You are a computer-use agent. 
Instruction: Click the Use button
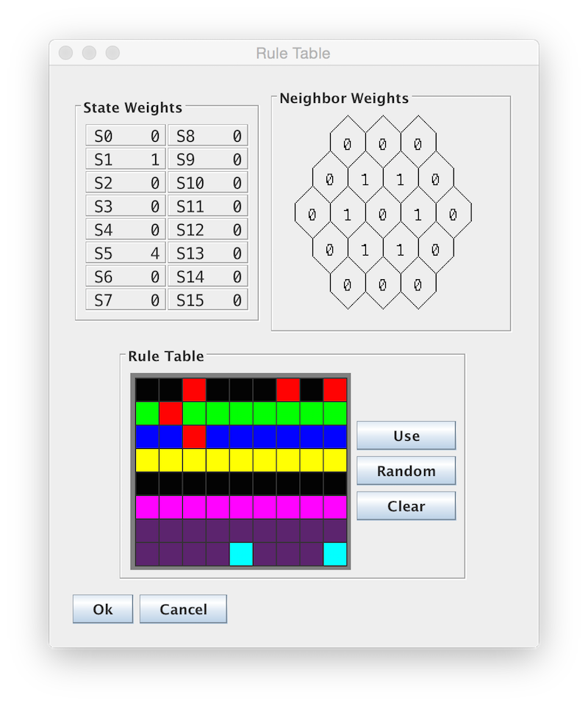(x=406, y=436)
